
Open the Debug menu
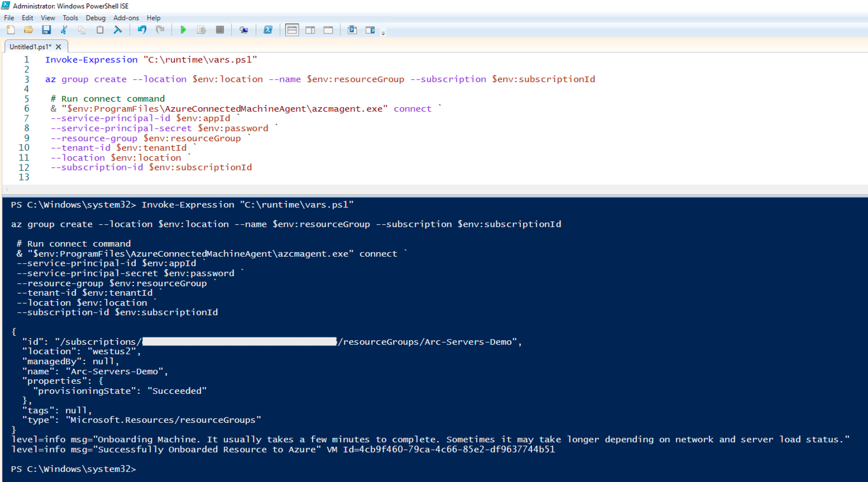95,18
